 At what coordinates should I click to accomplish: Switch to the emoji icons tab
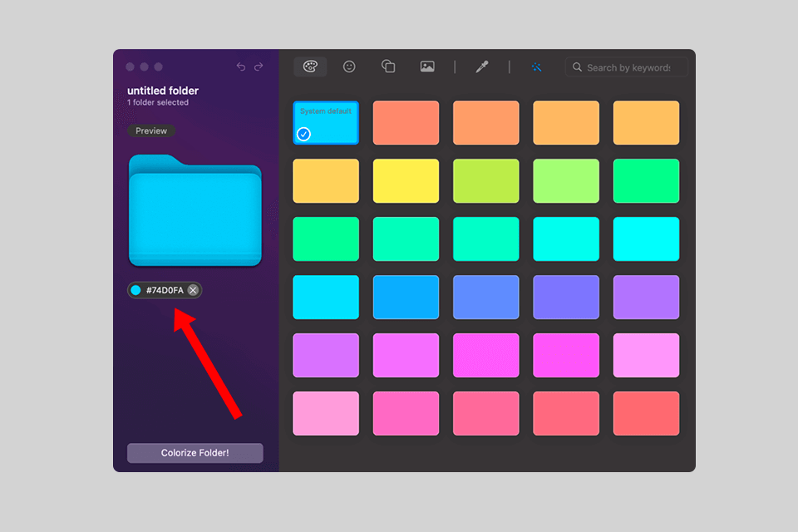349,66
